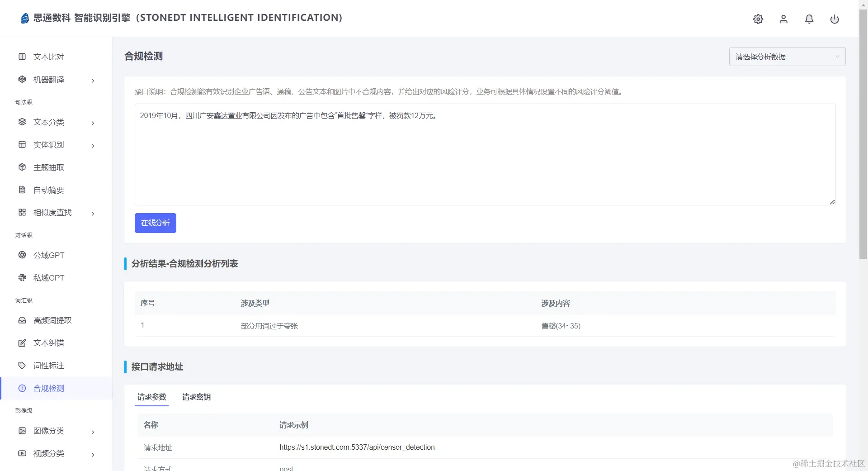This screenshot has width=868, height=471.
Task: Click the 相似度查找 grid icon
Action: (x=22, y=212)
